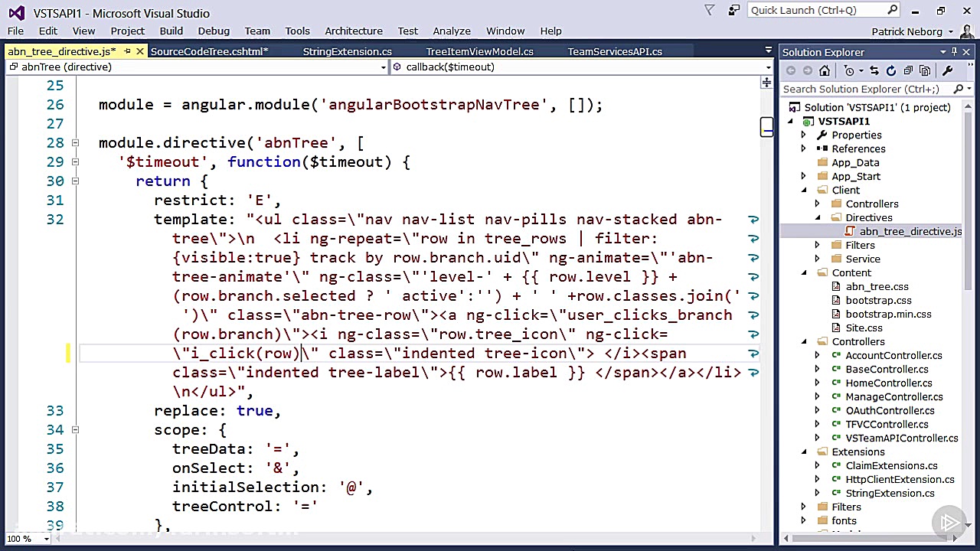Select abn_tree.css in Solution Explorer

[x=877, y=286]
